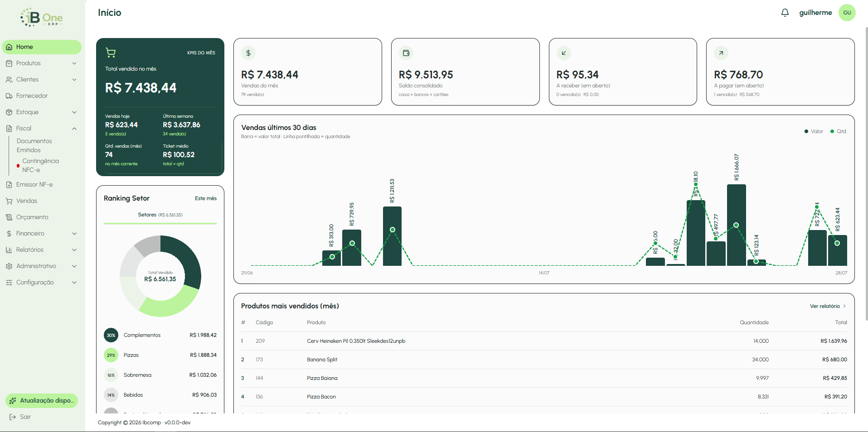Collapse the Fiscal section chevron

(74, 129)
